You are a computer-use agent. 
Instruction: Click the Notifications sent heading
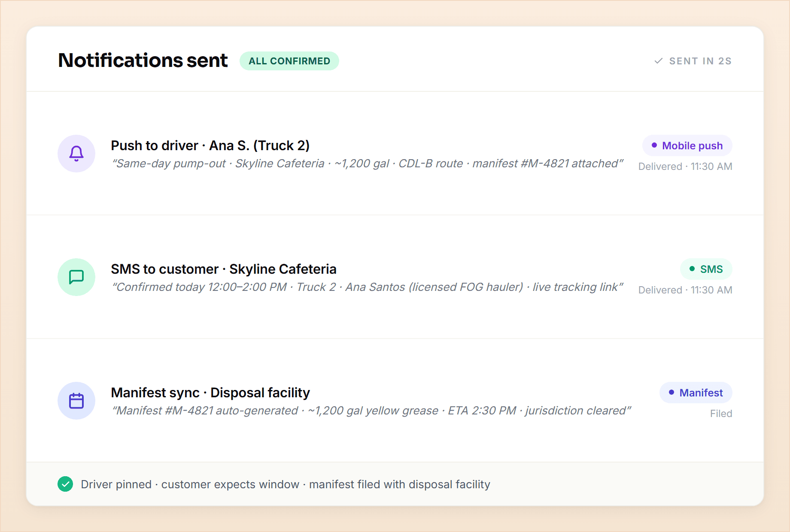(143, 60)
